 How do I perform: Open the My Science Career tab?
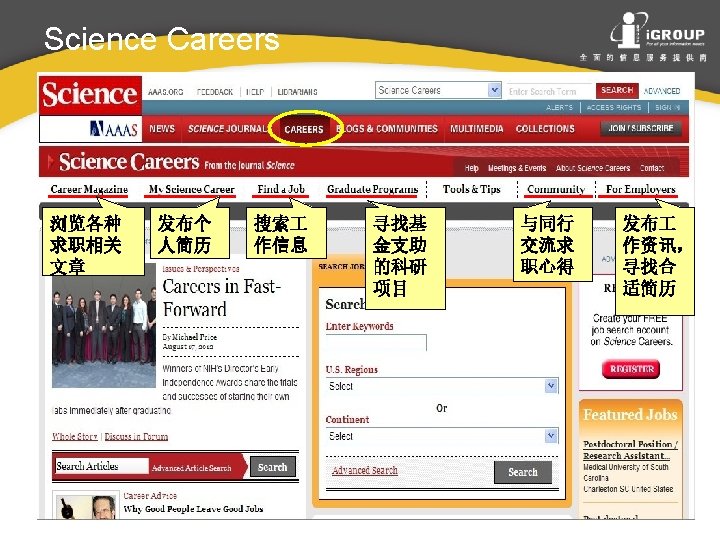click(x=191, y=189)
